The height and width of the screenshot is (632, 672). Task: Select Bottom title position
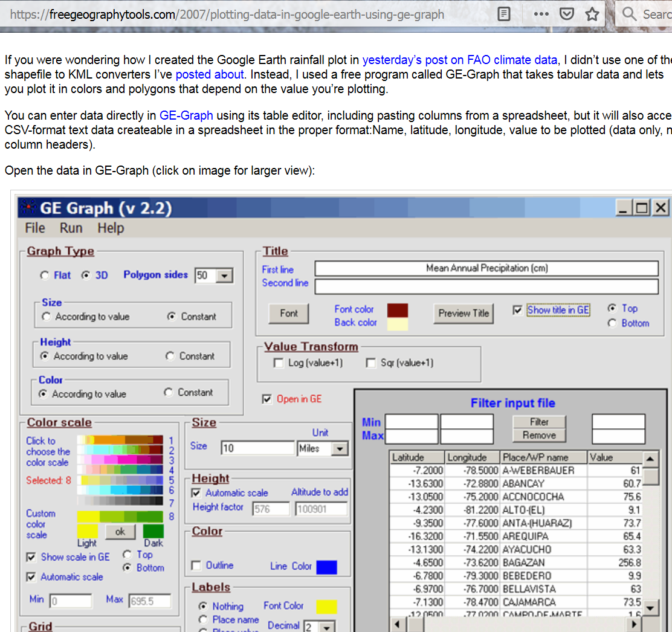click(612, 323)
